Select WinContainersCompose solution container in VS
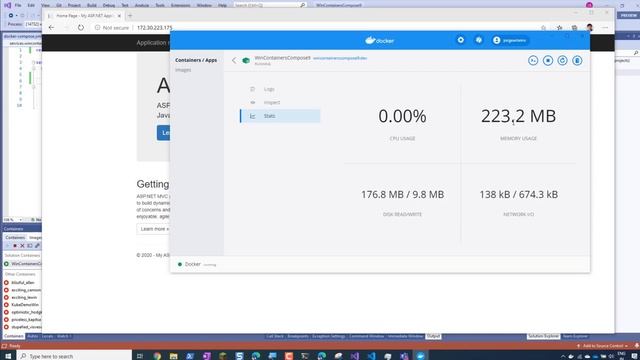Viewport: 640px width, 360px height. (23, 264)
